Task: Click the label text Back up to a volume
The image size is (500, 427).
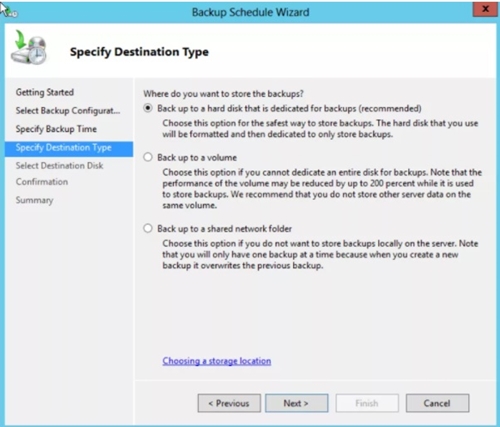Action: pos(197,157)
